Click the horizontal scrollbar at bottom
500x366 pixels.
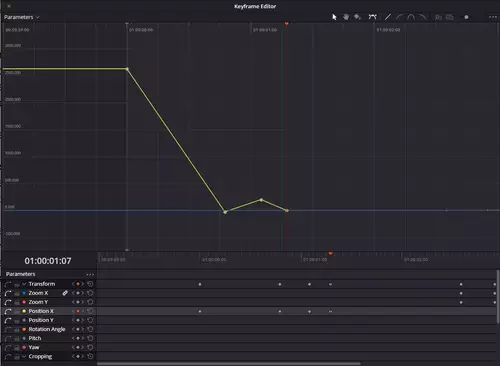(229, 364)
